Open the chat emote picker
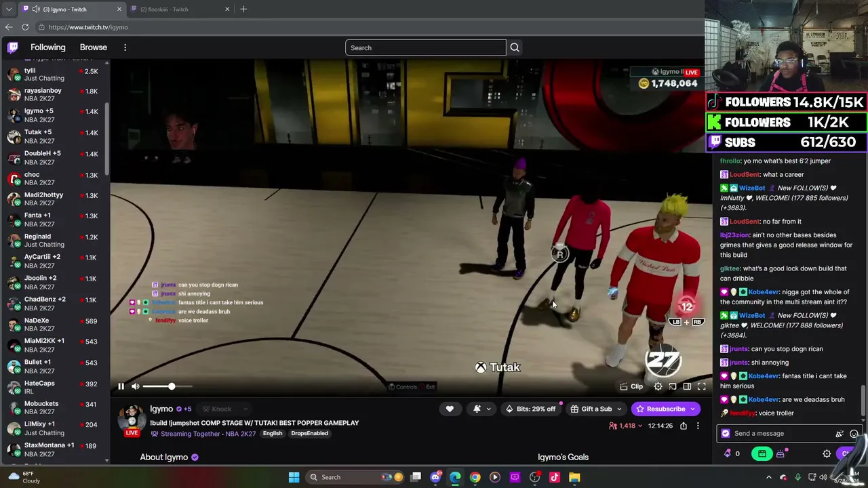The width and height of the screenshot is (868, 488). pos(854,434)
